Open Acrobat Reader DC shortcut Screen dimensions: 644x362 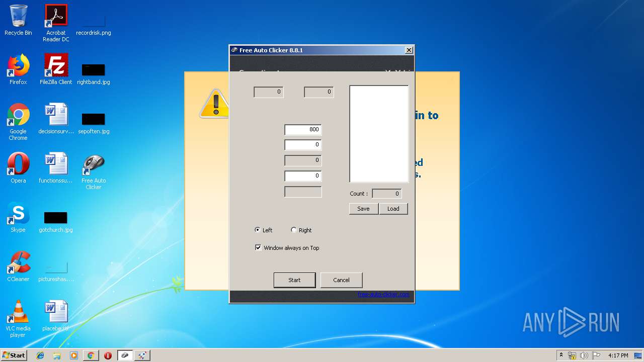click(x=56, y=23)
